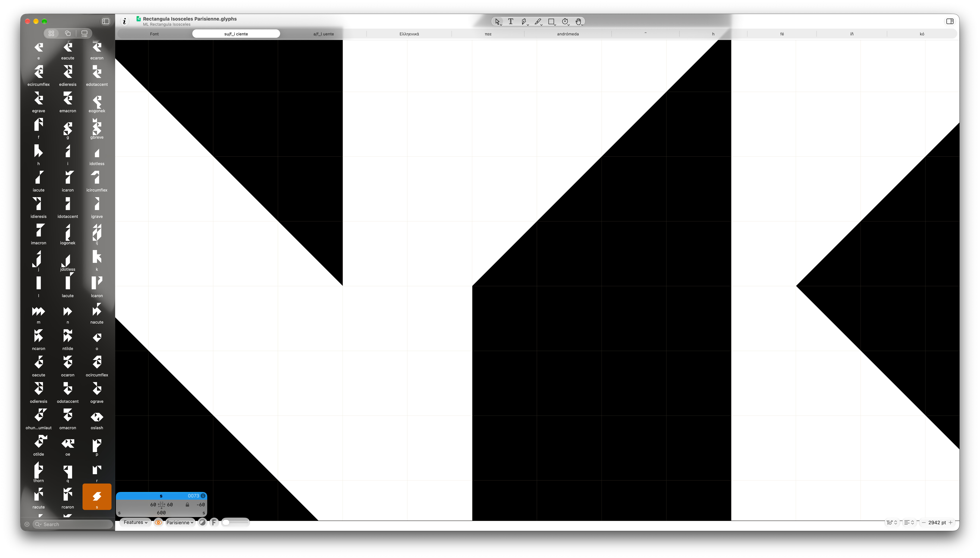The width and height of the screenshot is (980, 558).
Task: Pick the Rectangle primitive tool
Action: [551, 21]
